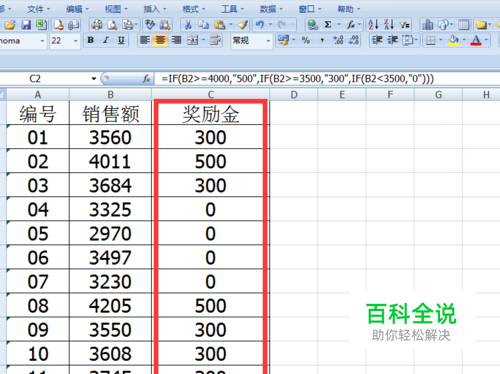Open the fill color dropdown arrow
This screenshot has width=500, height=374.
[464, 41]
